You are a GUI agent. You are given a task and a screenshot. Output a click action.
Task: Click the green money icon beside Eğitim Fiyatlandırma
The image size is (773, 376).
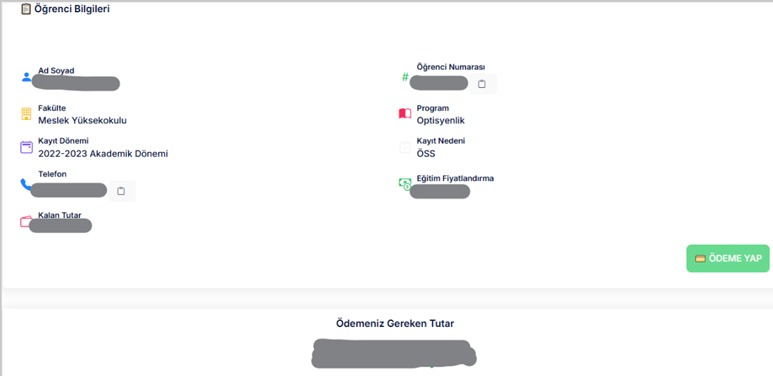[x=405, y=184]
